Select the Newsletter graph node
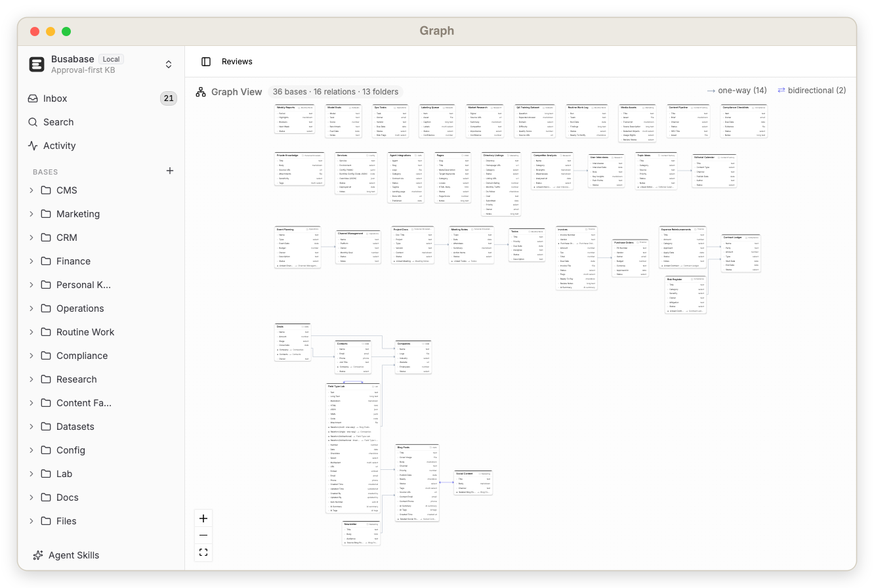This screenshot has height=588, width=874. (x=361, y=534)
